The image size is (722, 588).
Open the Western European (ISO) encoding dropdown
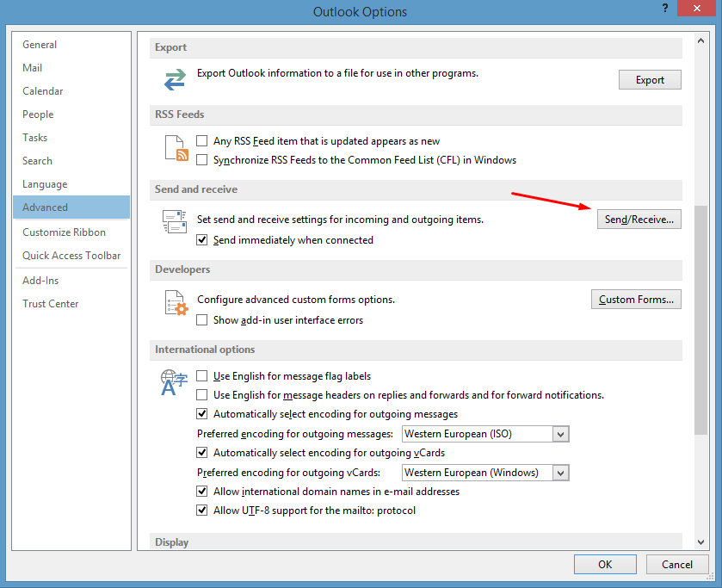pos(560,434)
